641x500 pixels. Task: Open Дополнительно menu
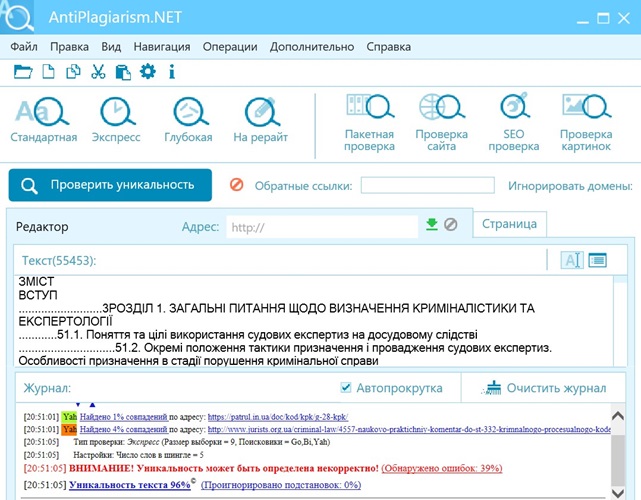click(312, 47)
